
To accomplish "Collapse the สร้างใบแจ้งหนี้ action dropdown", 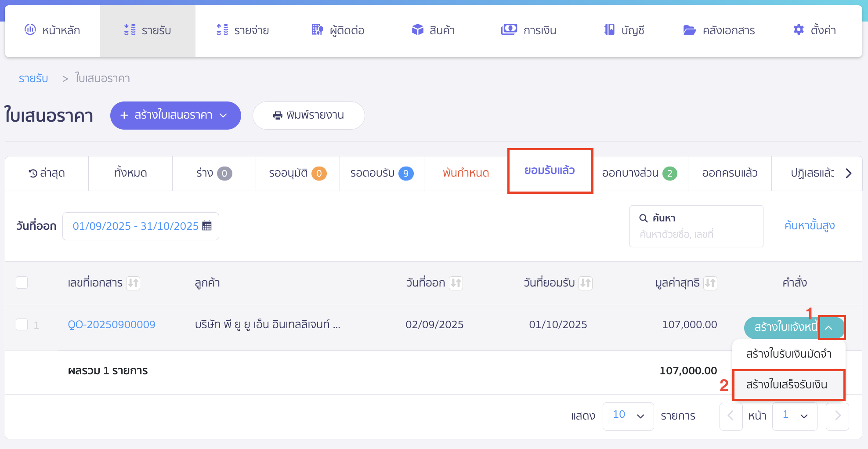I will point(832,327).
